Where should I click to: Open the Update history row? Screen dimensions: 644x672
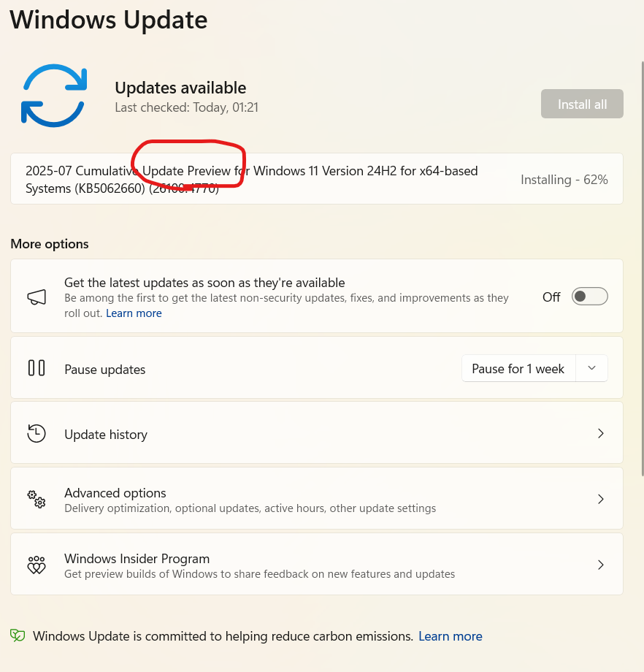pos(317,433)
